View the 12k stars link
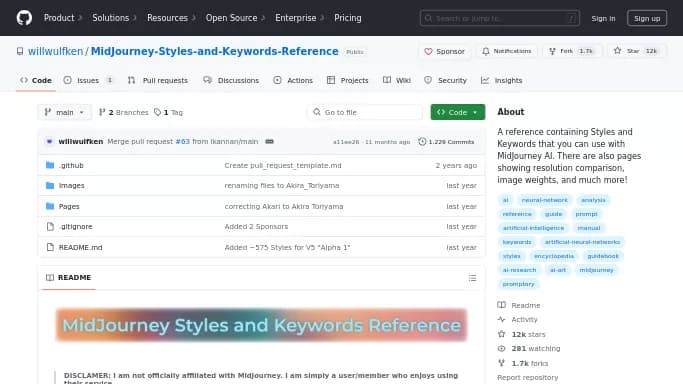683x384 pixels. click(522, 334)
